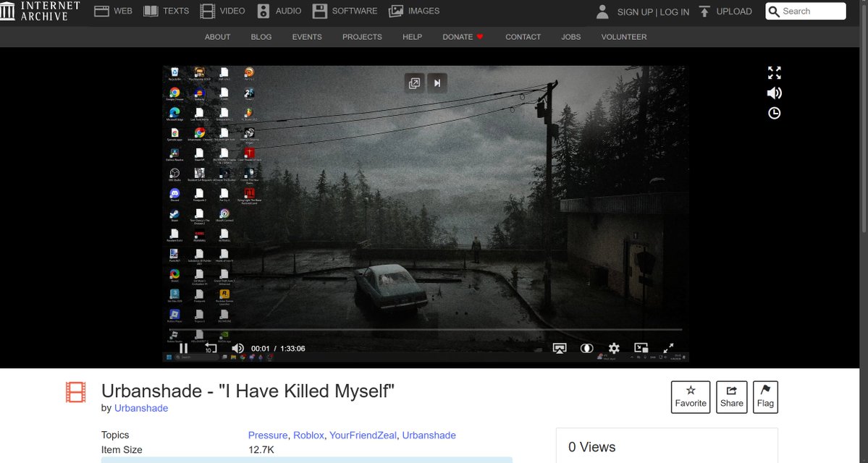Open the Audio media section
This screenshot has width=868, height=463.
tap(279, 11)
